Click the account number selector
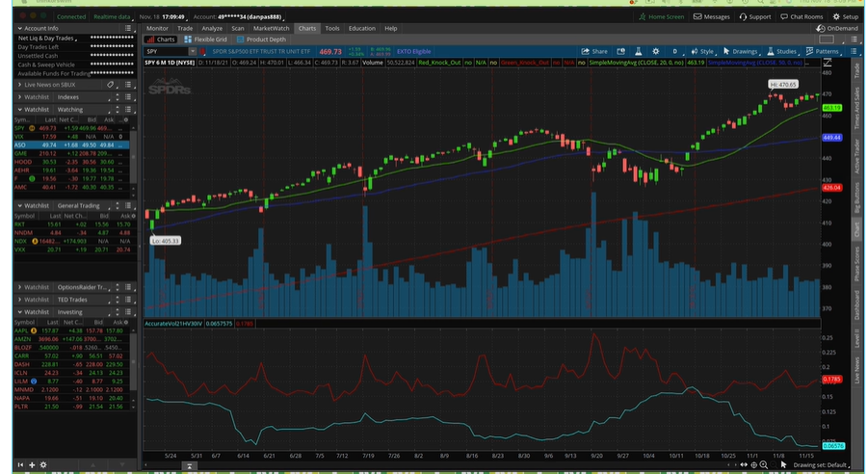This screenshot has width=868, height=474. click(x=238, y=16)
